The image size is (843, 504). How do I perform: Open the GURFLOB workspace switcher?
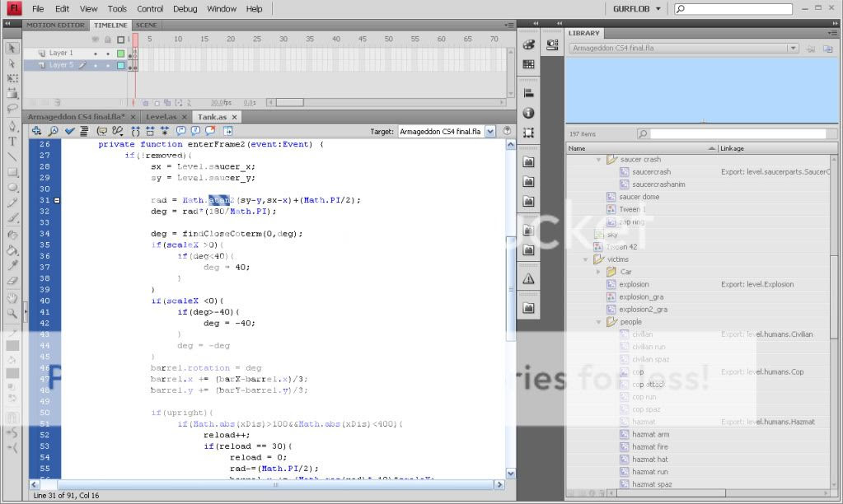(x=639, y=9)
